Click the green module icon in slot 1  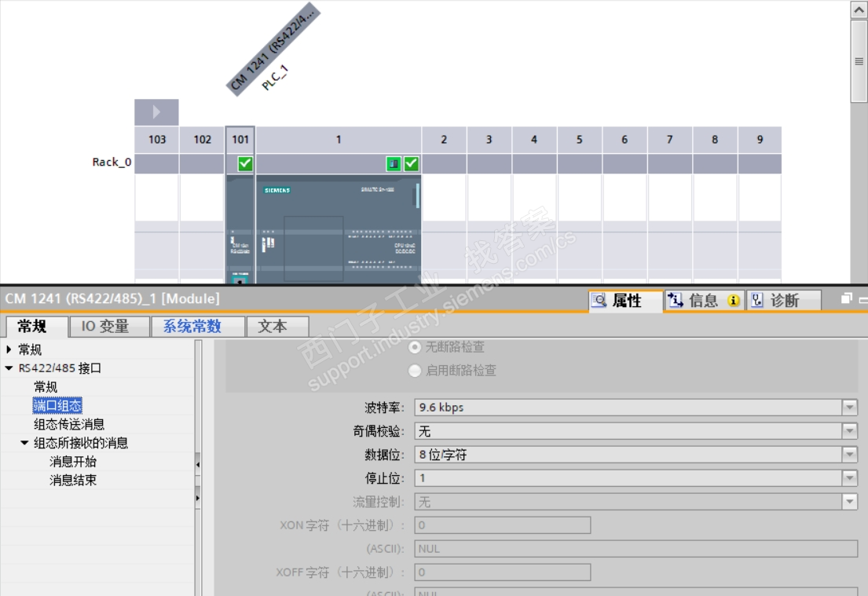(393, 163)
